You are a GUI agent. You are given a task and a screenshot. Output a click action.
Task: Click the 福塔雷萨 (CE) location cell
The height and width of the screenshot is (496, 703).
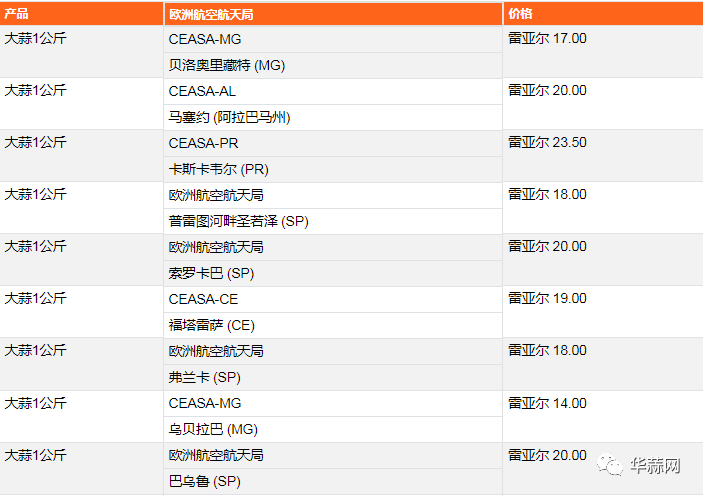click(x=333, y=326)
